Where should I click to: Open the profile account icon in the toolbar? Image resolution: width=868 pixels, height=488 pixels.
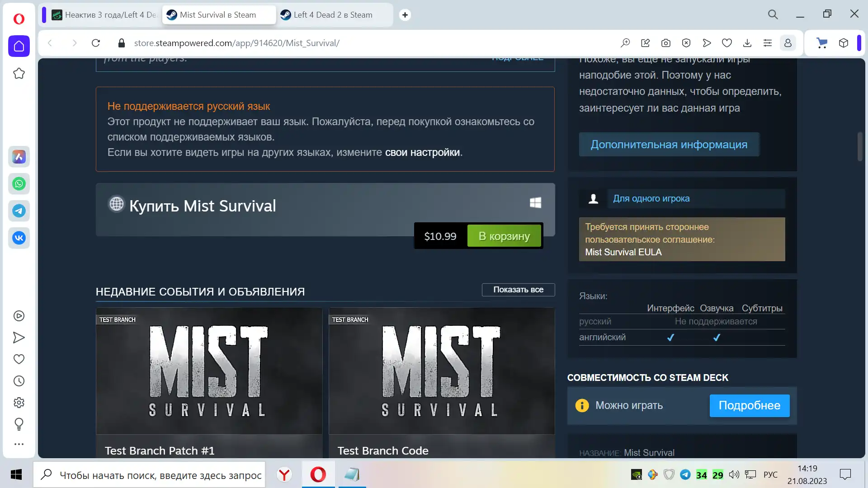click(788, 43)
